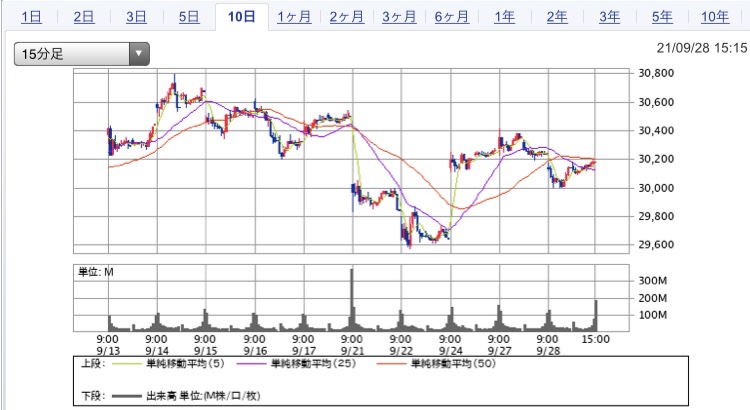The image size is (750, 410).
Task: Click the 出来高 volume legend entry
Action: [203, 396]
